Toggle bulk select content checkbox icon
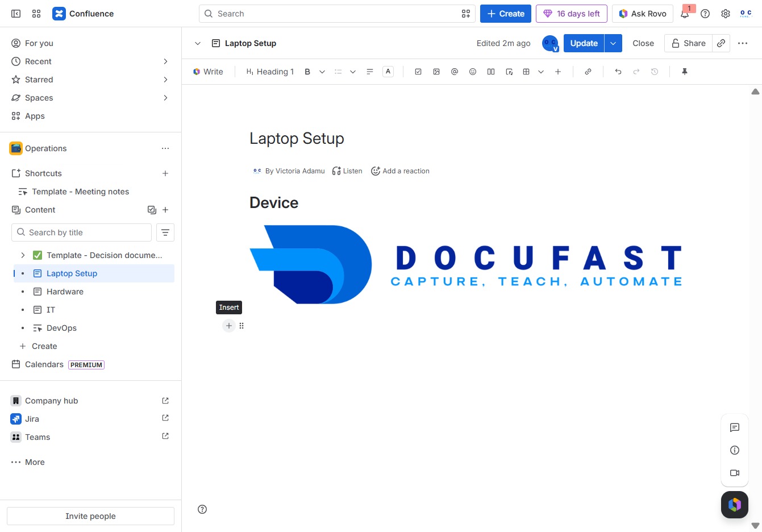The height and width of the screenshot is (532, 762). click(x=152, y=210)
